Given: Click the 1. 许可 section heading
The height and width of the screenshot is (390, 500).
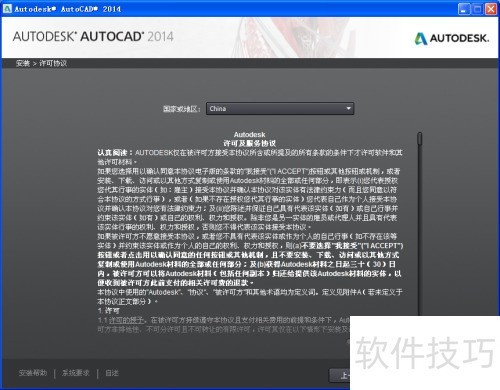Looking at the screenshot, I should (109, 311).
